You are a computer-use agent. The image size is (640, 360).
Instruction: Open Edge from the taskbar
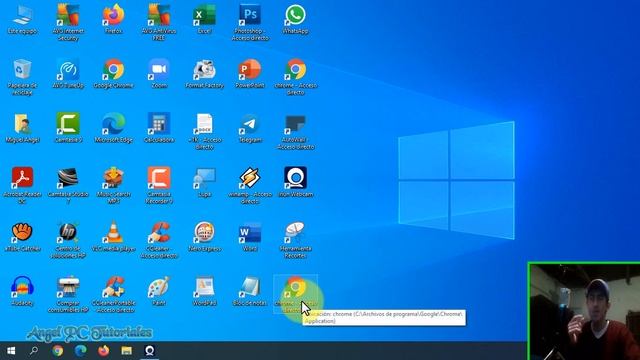coord(80,351)
